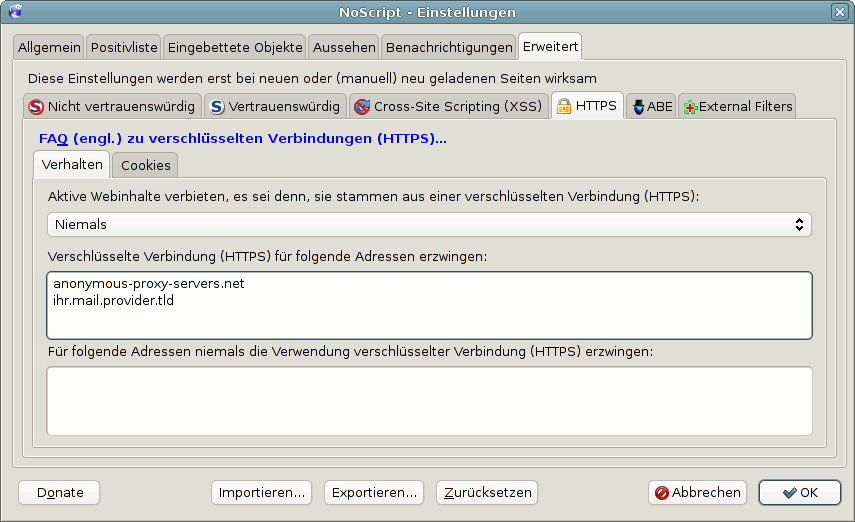Go to the Aussehen tab
855x522 pixels.
(344, 47)
